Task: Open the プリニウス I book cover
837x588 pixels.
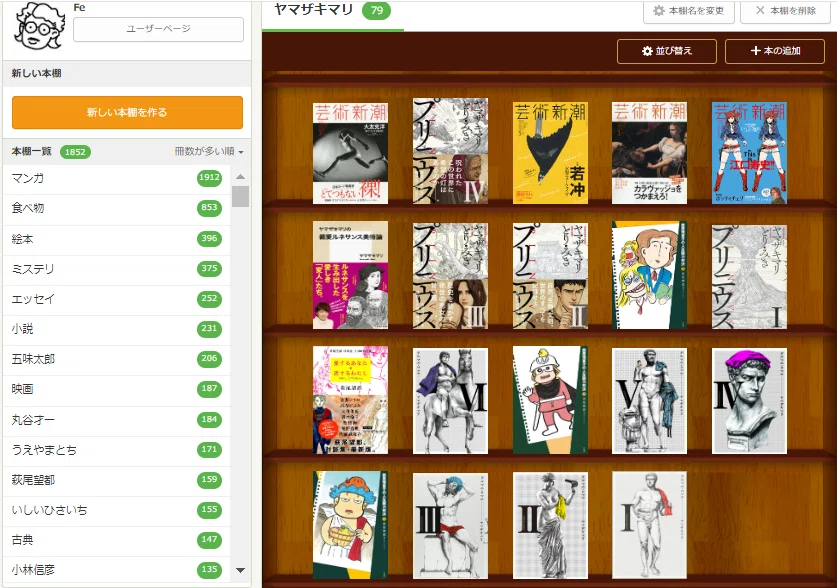Action: 749,276
